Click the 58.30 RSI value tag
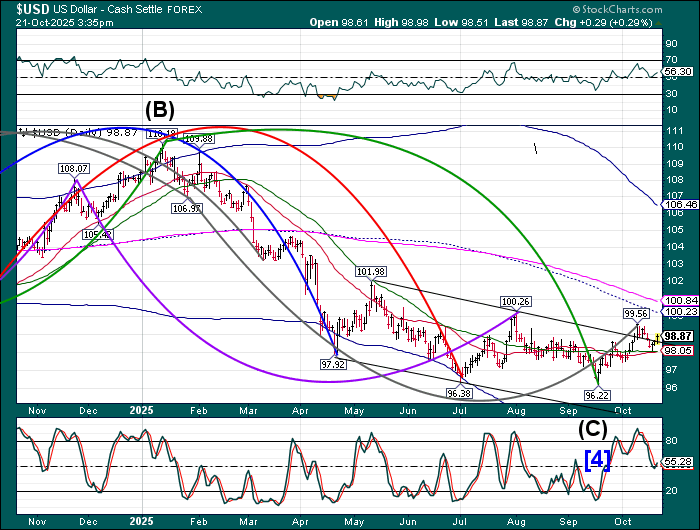 coord(678,72)
